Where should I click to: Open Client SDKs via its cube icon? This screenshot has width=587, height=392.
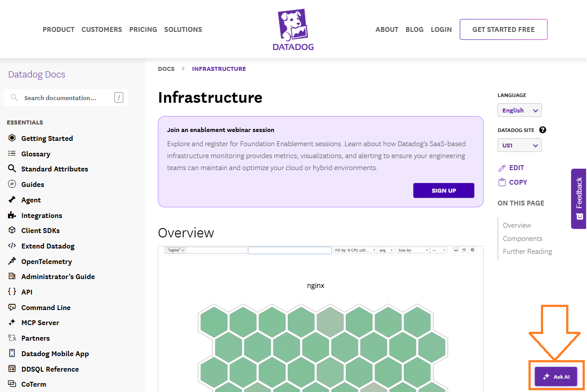(x=12, y=230)
